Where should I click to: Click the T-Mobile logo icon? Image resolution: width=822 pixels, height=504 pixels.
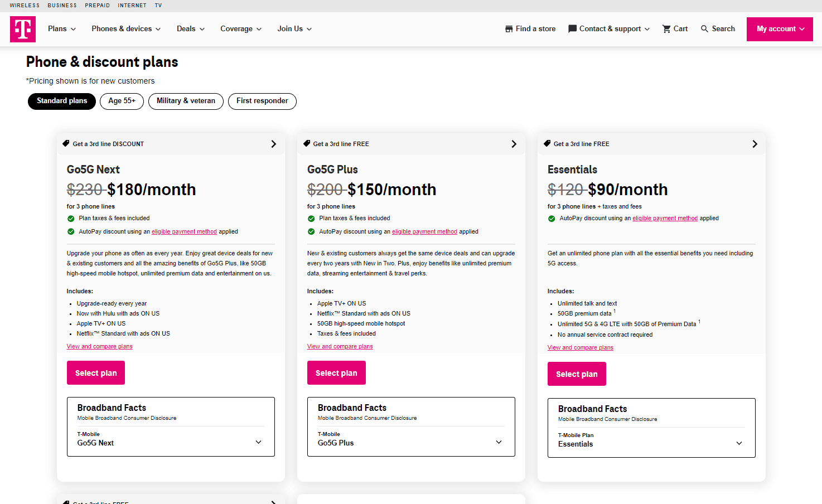(x=23, y=29)
